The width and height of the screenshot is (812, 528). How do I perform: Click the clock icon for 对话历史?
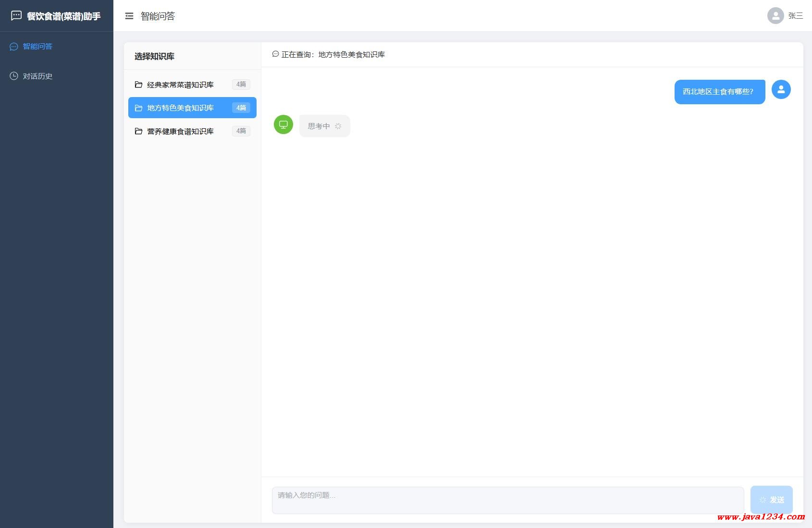click(x=14, y=76)
